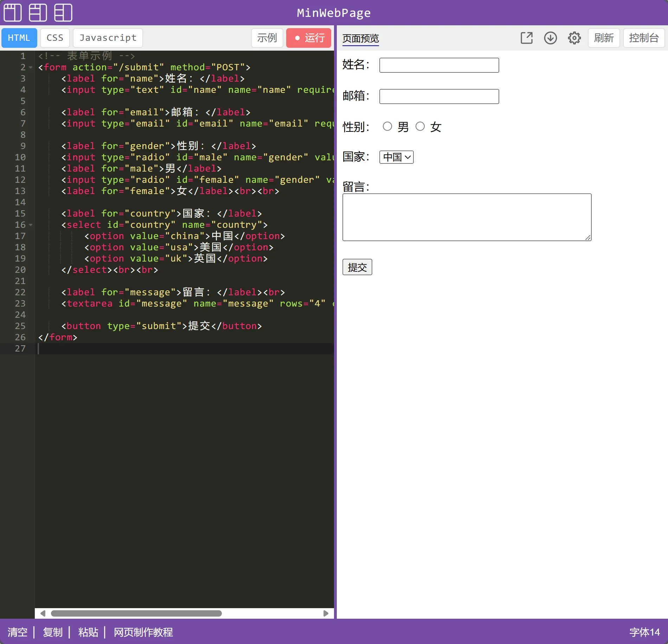The height and width of the screenshot is (644, 668).
Task: Click the 性别： label in preview
Action: (x=356, y=127)
